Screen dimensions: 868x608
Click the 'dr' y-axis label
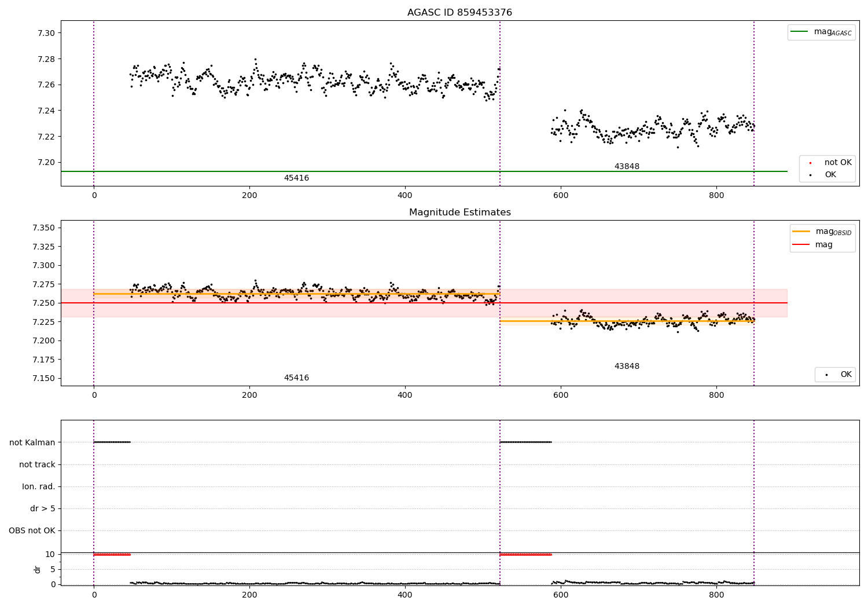[x=38, y=569]
